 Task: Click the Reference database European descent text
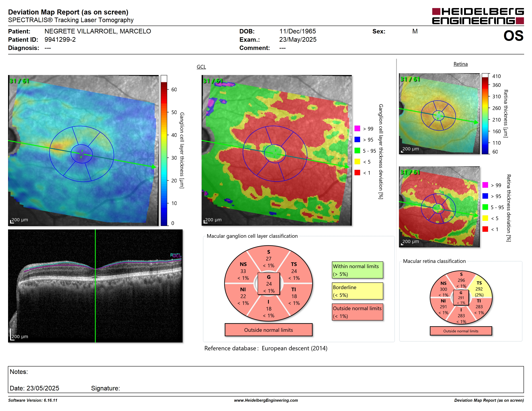pyautogui.click(x=266, y=348)
